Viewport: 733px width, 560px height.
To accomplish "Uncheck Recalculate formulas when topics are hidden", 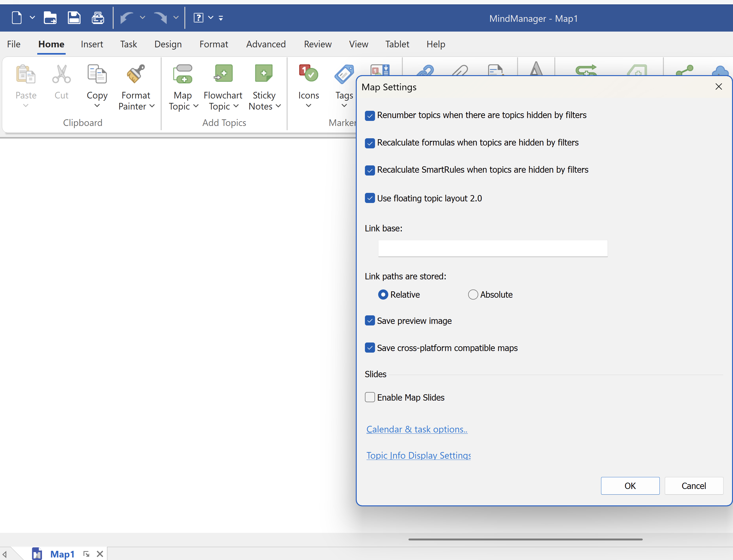I will [x=370, y=143].
